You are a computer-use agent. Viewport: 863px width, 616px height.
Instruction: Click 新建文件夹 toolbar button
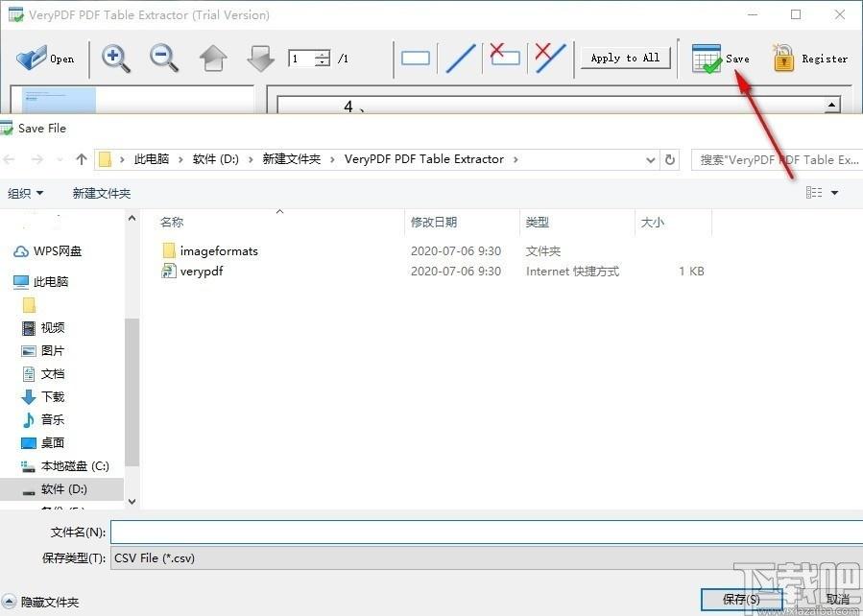coord(102,193)
